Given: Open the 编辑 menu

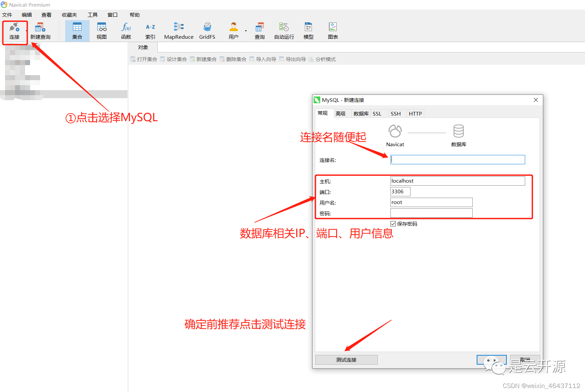Looking at the screenshot, I should (27, 15).
